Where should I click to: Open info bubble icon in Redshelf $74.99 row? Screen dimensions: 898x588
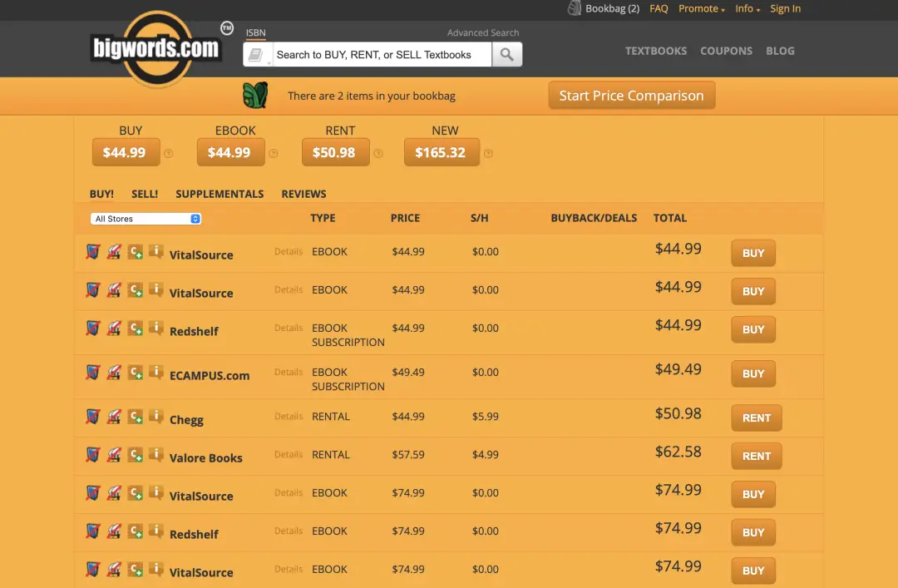point(155,531)
